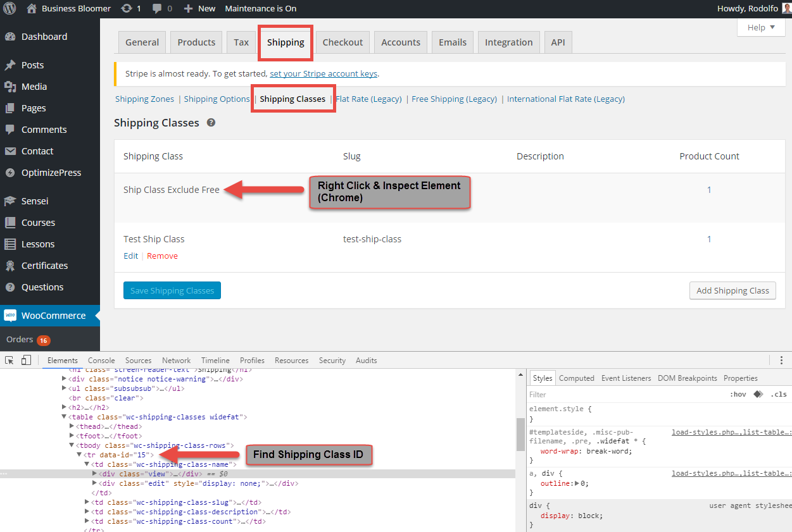Switch to the Products settings tab

(196, 42)
